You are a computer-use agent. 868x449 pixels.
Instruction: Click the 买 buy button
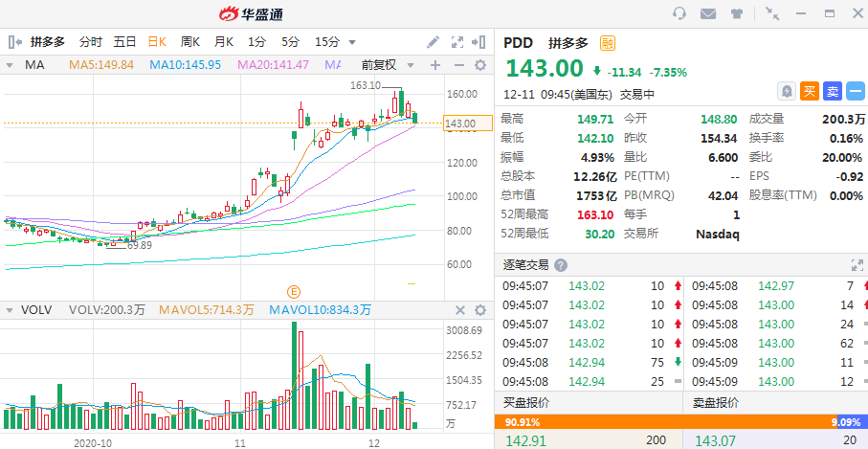[810, 91]
